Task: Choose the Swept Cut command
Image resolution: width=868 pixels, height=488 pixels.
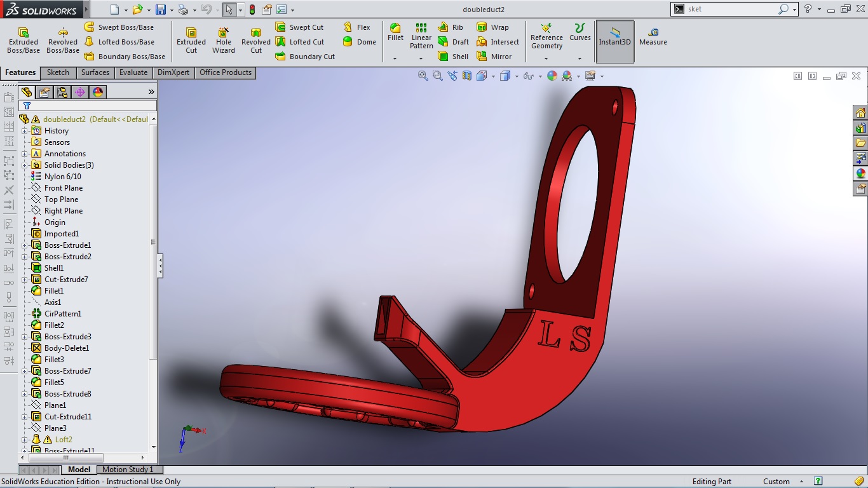Action: [x=299, y=27]
